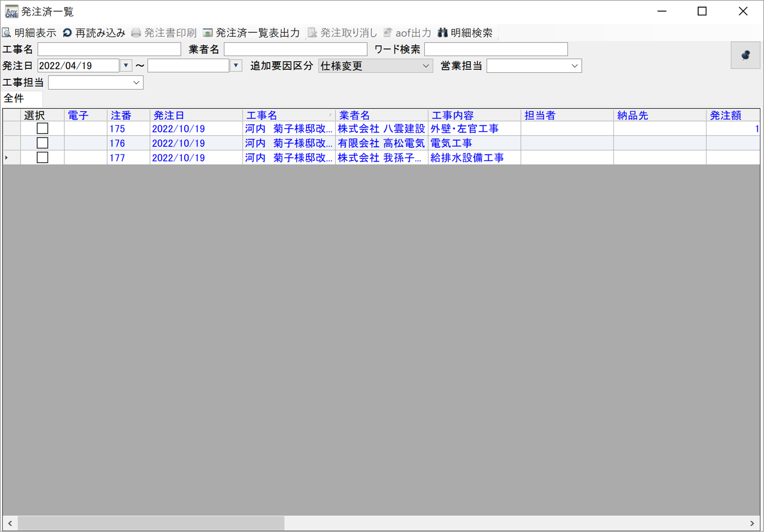Click the 発注取り消し cancel icon
The height and width of the screenshot is (532, 764).
(312, 33)
